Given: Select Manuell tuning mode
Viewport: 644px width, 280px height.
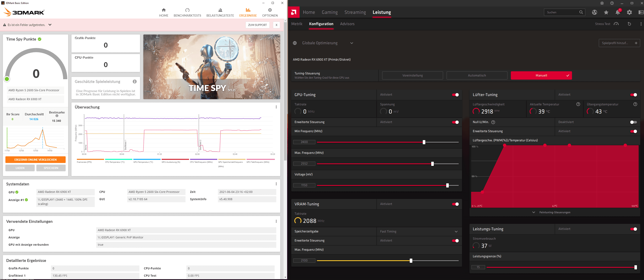Looking at the screenshot, I should (541, 76).
